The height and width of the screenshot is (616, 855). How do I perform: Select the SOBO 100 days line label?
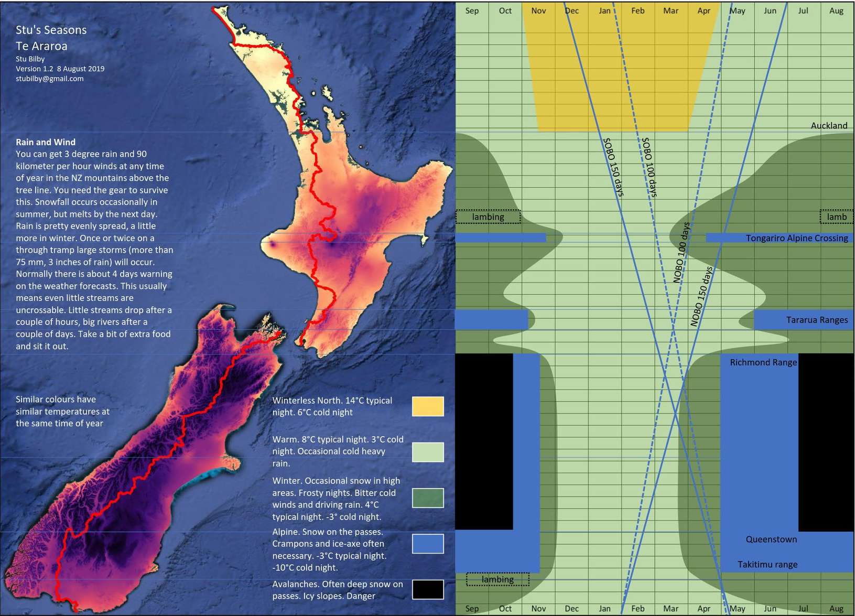650,167
